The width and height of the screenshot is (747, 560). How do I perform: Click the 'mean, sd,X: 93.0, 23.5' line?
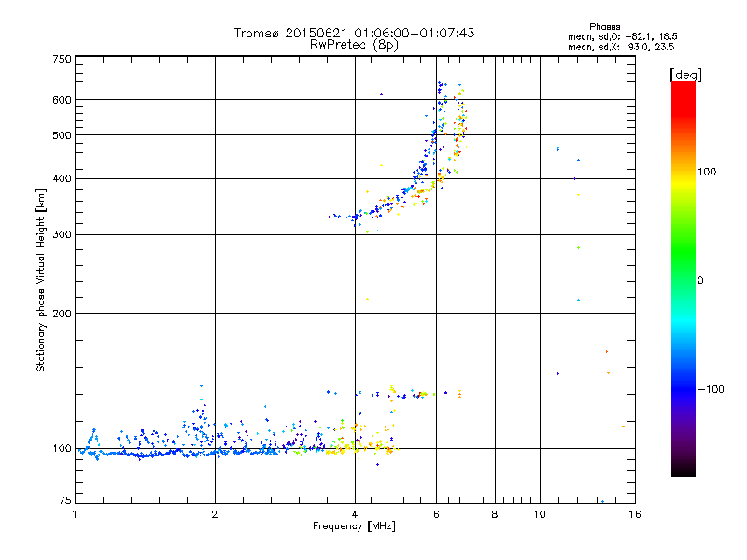(621, 47)
